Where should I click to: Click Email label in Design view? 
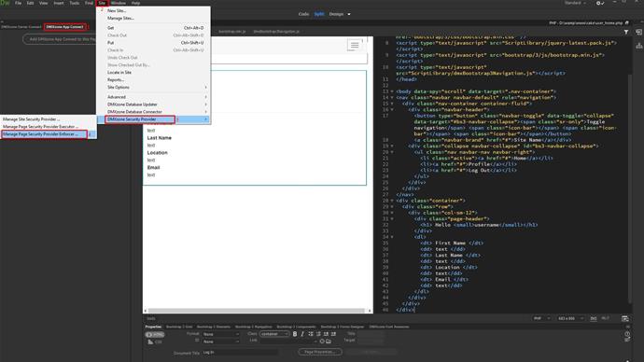[x=154, y=167]
